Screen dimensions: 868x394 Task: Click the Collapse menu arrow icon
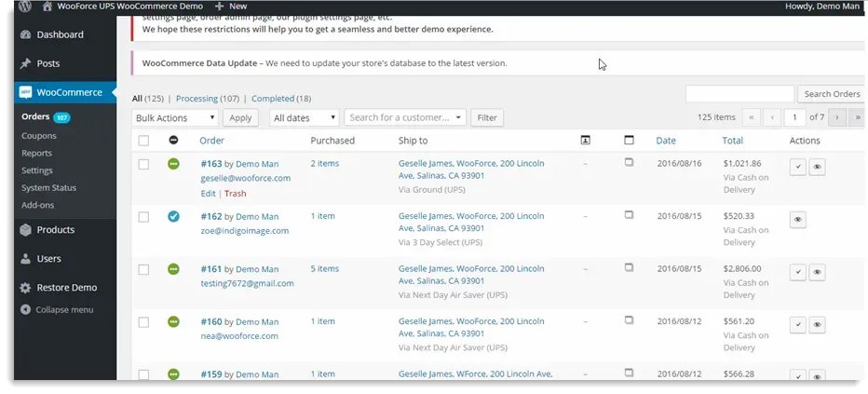pos(25,310)
